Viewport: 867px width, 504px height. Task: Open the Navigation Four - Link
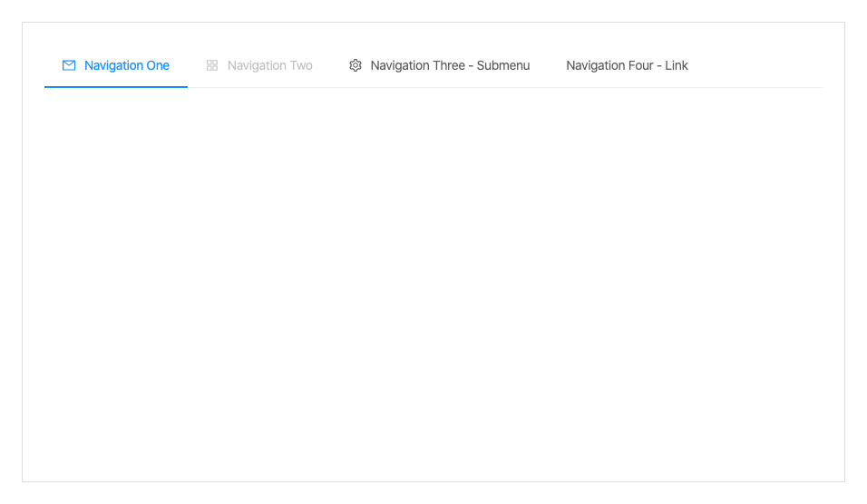[x=627, y=65]
